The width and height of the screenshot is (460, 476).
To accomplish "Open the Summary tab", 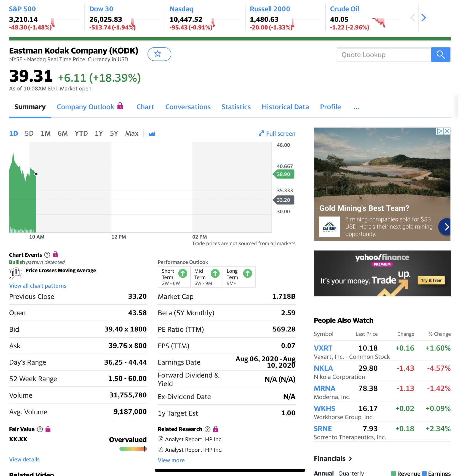I will 30,107.
